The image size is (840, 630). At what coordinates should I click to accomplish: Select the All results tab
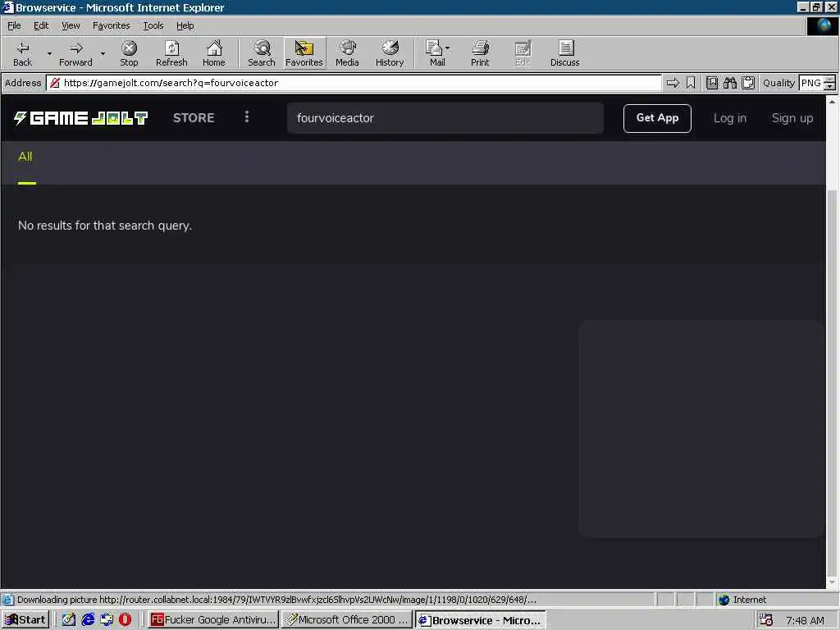(x=25, y=157)
